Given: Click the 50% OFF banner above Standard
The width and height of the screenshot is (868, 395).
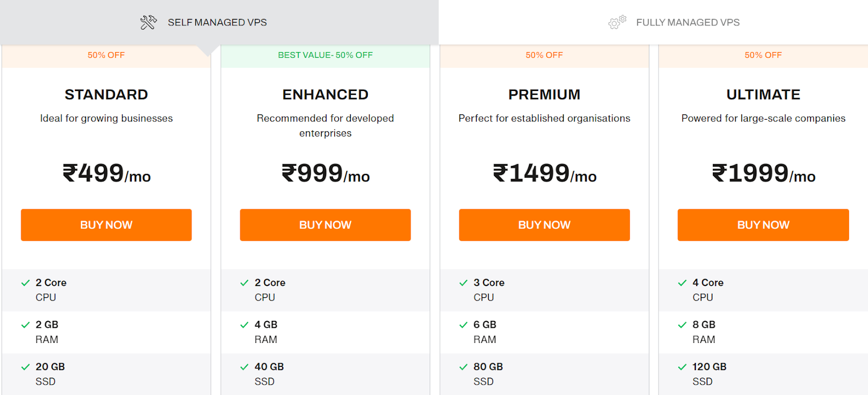Looking at the screenshot, I should tap(106, 55).
